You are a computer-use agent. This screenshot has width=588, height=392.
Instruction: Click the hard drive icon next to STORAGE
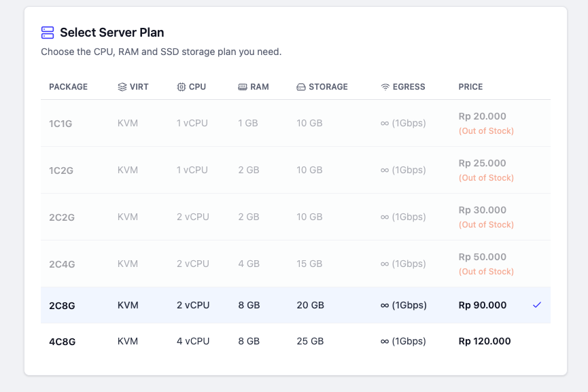301,87
